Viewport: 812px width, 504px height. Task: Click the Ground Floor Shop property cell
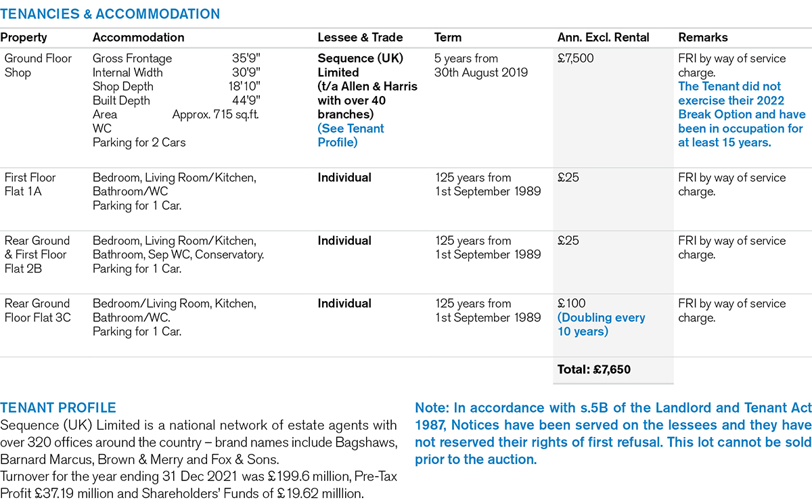tap(38, 66)
